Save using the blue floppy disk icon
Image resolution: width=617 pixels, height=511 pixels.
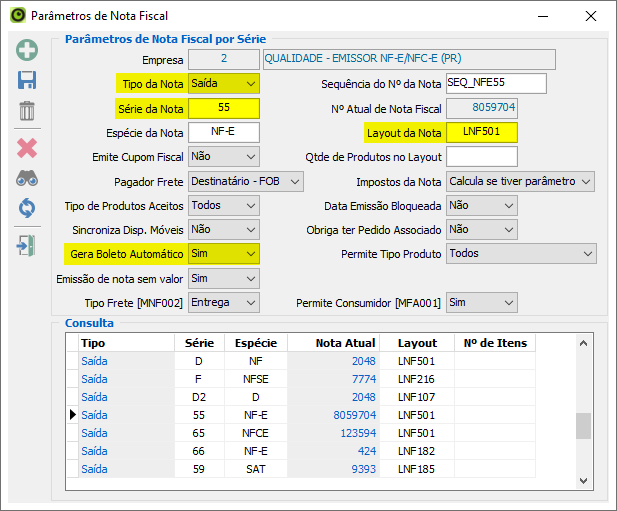(27, 81)
